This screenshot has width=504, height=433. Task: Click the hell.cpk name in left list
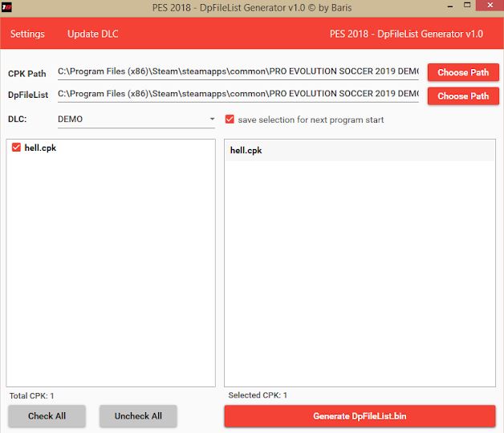[x=40, y=148]
